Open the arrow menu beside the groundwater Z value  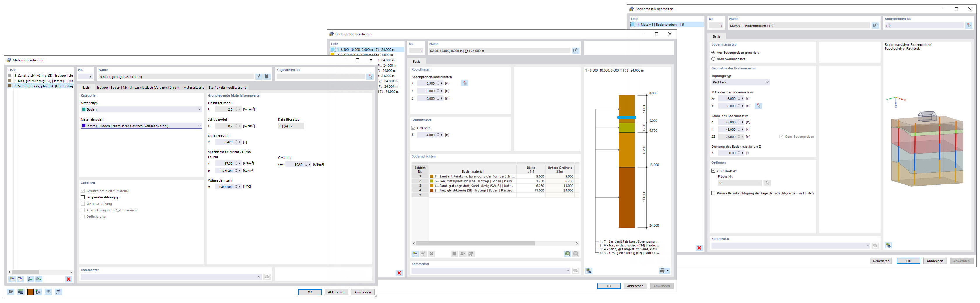[x=442, y=135]
